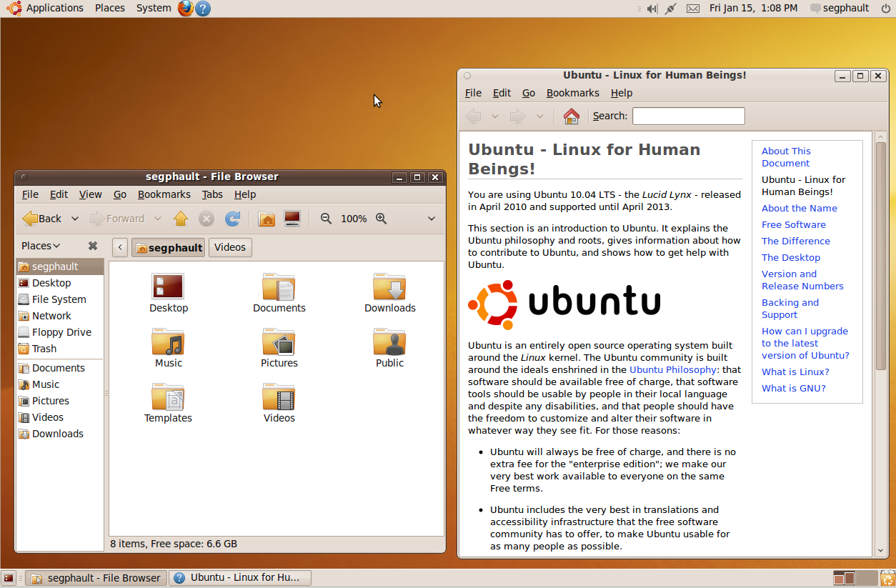Open the Documents folder icon in file view

[x=279, y=286]
